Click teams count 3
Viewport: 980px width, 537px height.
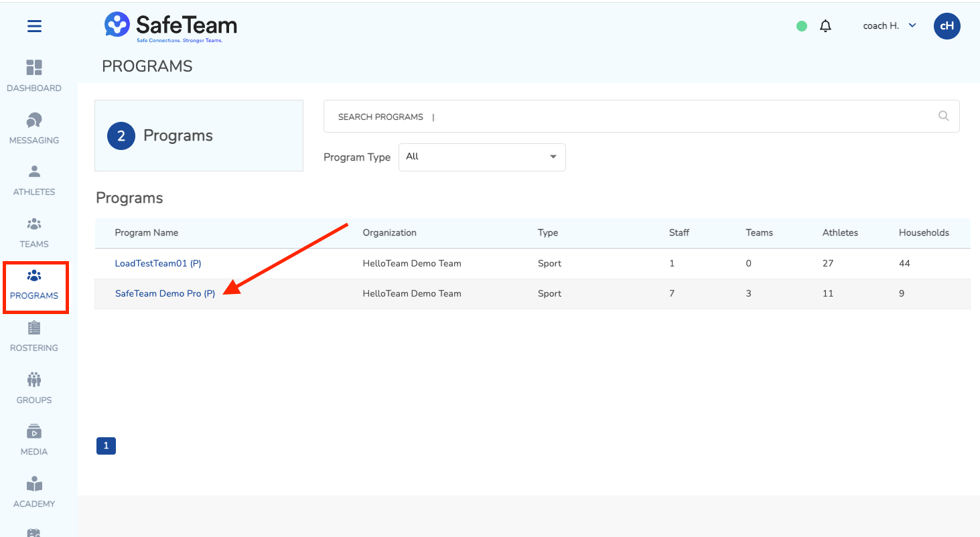click(749, 293)
